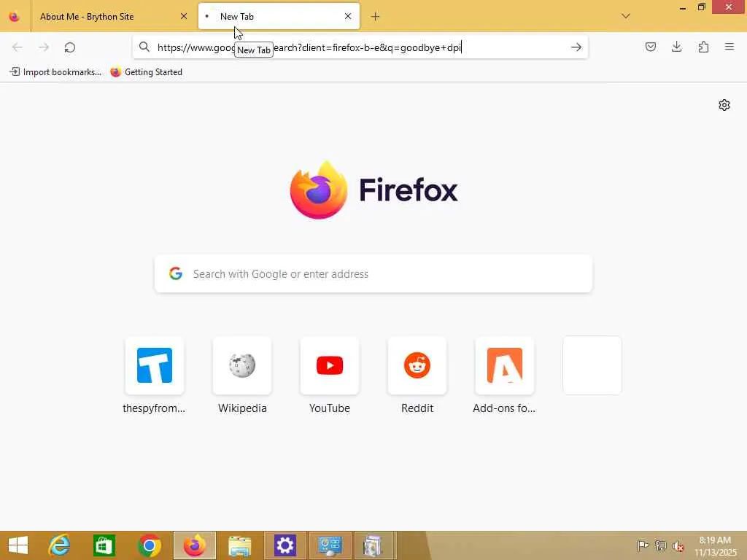Click Action Center flag in system tray

[643, 545]
